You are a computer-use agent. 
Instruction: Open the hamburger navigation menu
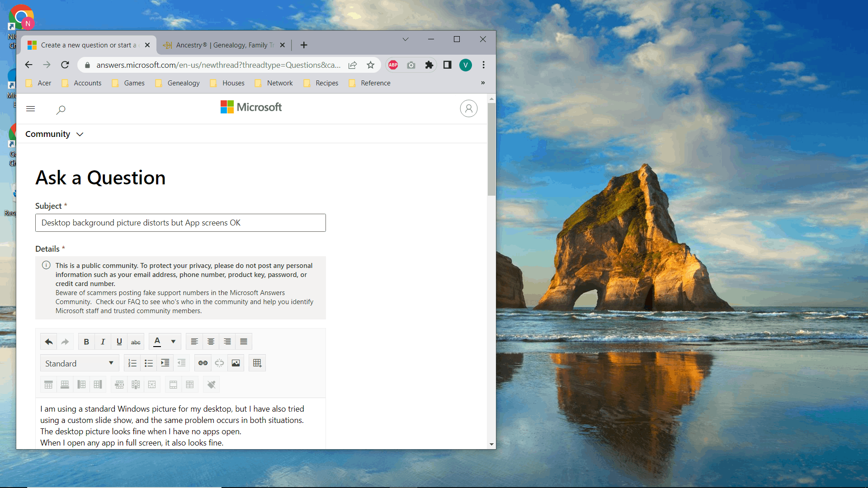point(31,109)
